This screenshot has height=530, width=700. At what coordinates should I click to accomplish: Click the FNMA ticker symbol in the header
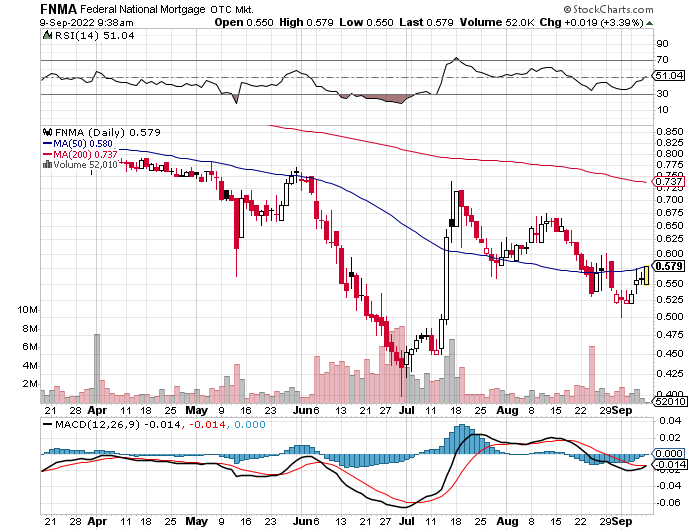(x=58, y=8)
